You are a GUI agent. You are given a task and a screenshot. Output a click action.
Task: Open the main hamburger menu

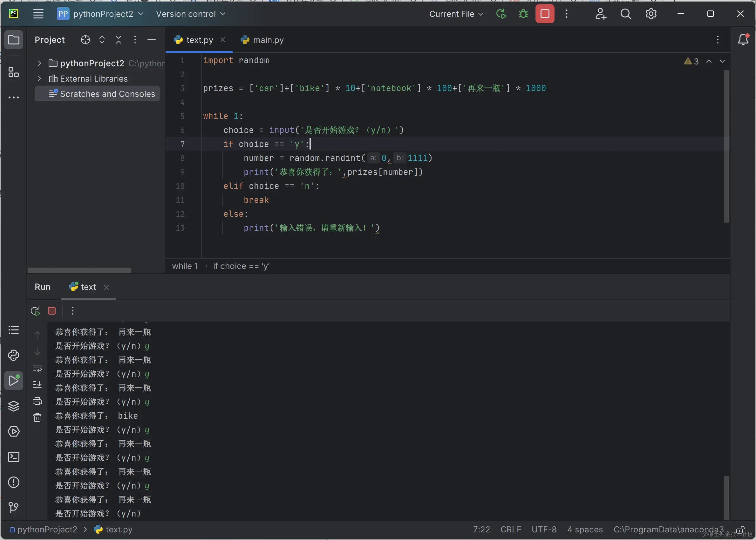click(38, 14)
